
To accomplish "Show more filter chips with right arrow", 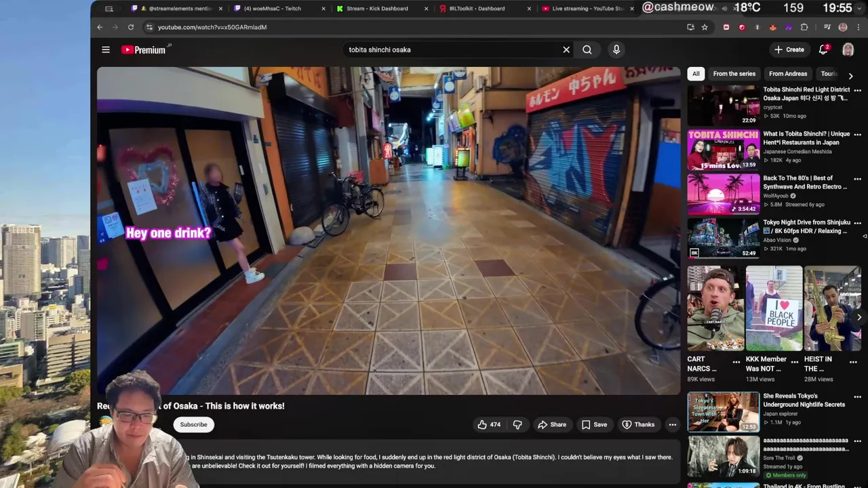I will pos(851,76).
